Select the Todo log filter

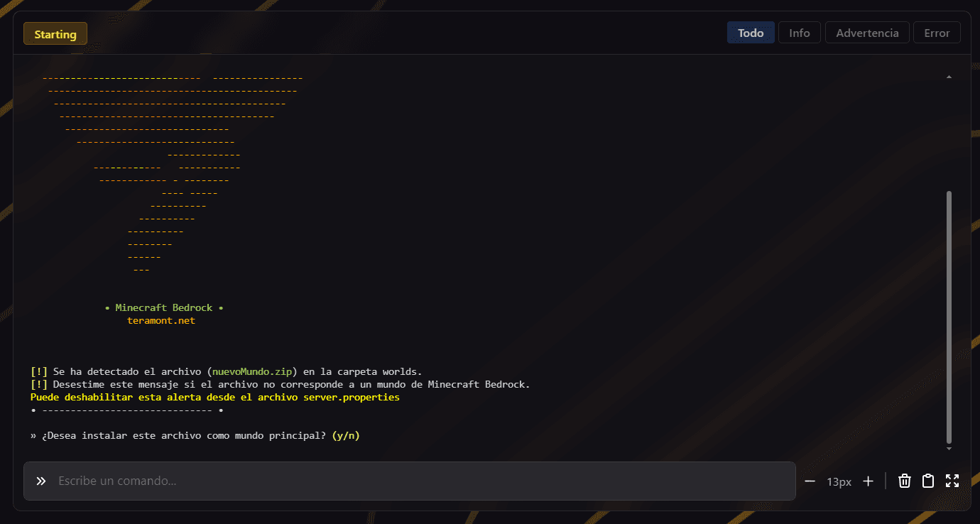pos(751,33)
